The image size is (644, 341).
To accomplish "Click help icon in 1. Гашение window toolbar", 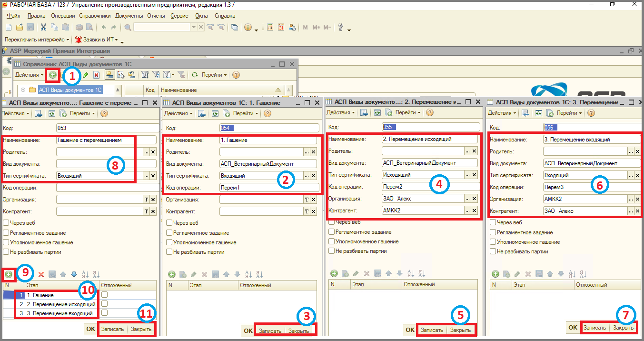I will click(268, 113).
